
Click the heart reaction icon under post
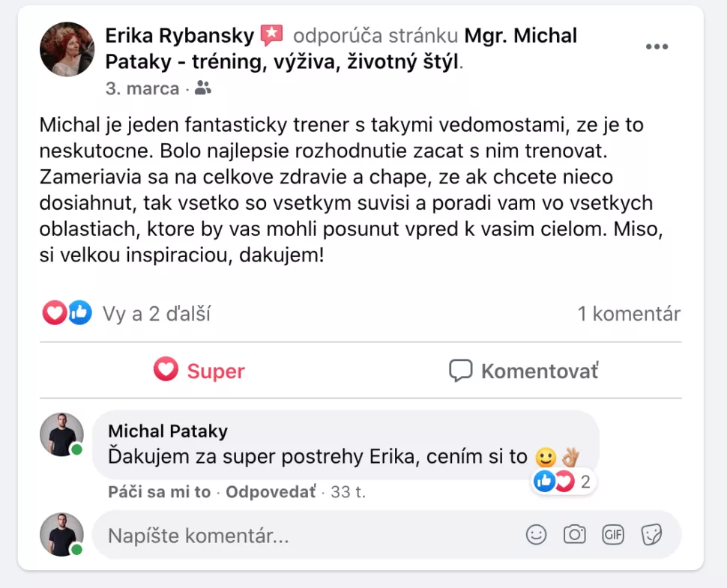click(54, 313)
